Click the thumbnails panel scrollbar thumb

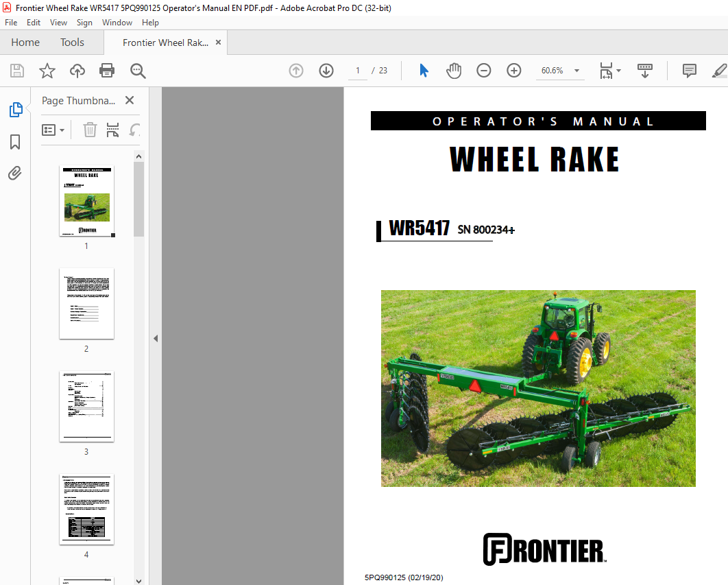point(139,200)
